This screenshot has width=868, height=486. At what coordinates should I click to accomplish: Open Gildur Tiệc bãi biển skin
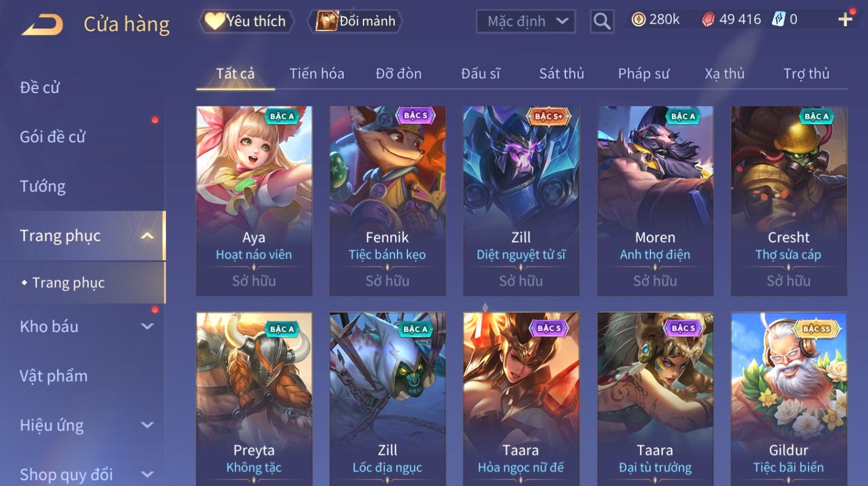(789, 399)
